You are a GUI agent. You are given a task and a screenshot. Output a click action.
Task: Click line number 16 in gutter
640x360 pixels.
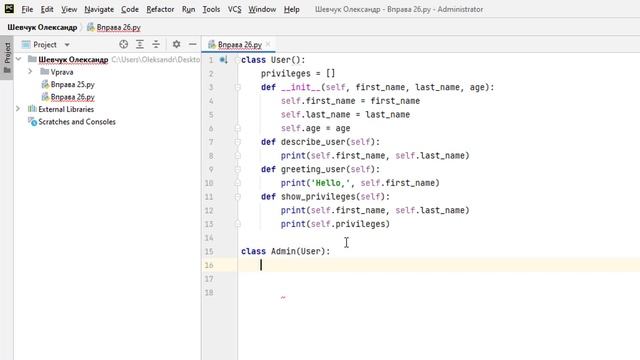209,265
